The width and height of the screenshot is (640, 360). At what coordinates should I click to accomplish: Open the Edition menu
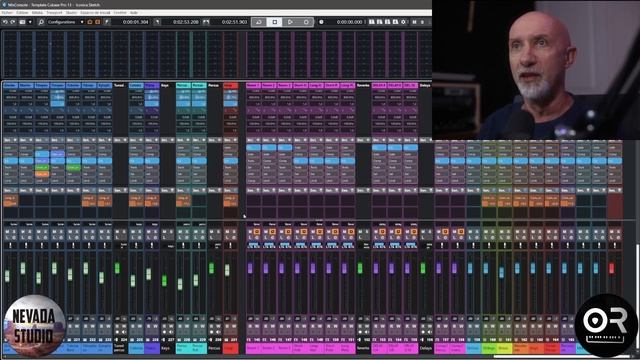point(22,13)
